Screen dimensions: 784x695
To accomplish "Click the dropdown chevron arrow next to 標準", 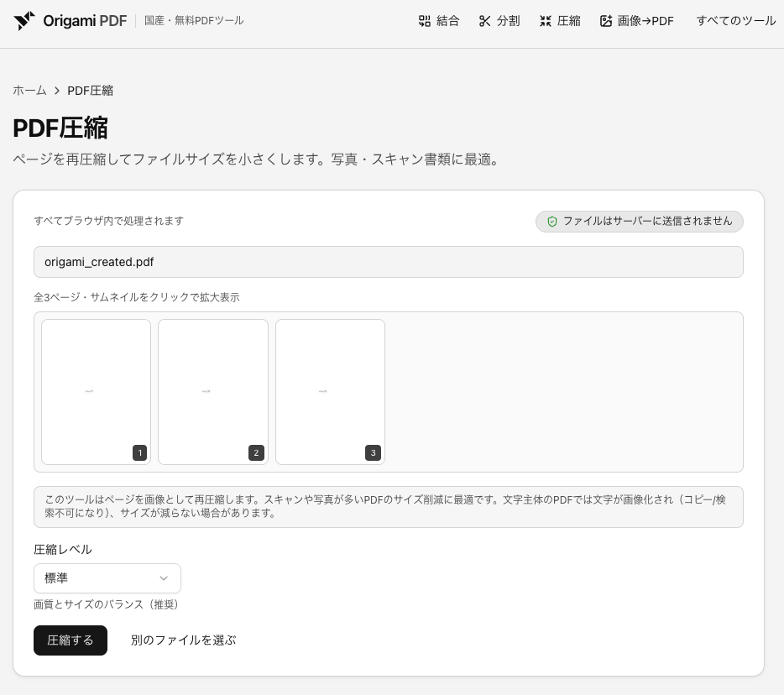I will 164,578.
